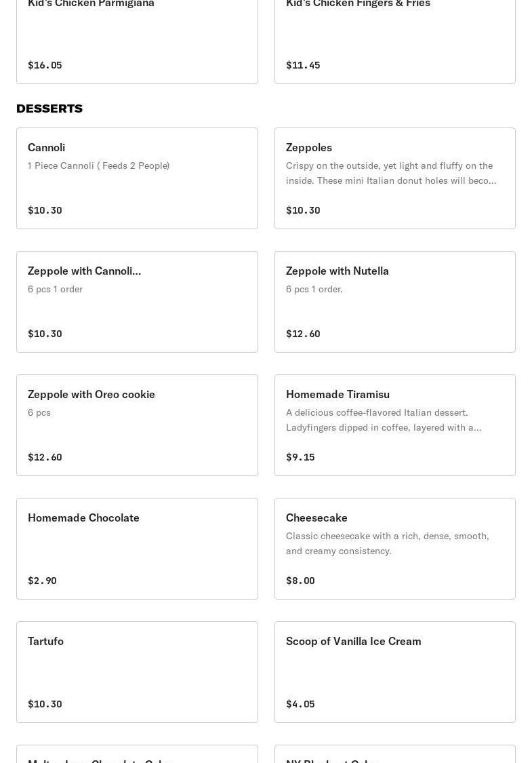Select Kid's Chicken Fingers & Fries
Screen dimensions: 532x763
pyautogui.click(x=358, y=4)
